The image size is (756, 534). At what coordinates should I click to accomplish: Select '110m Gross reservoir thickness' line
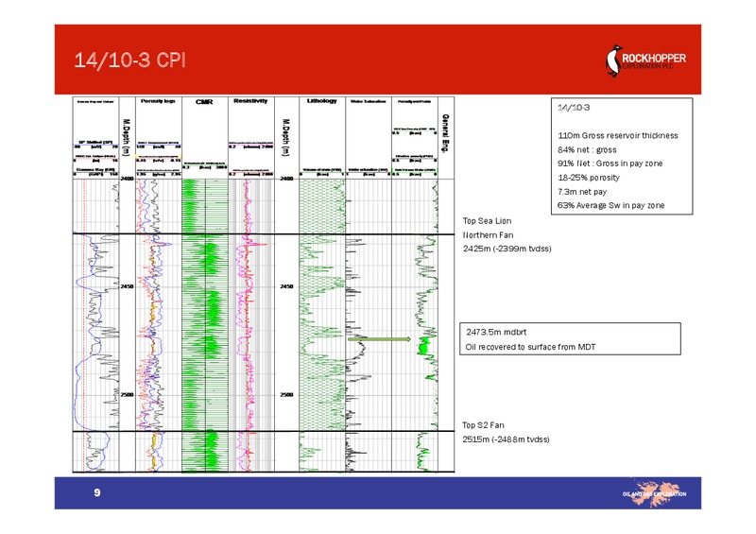pyautogui.click(x=618, y=135)
